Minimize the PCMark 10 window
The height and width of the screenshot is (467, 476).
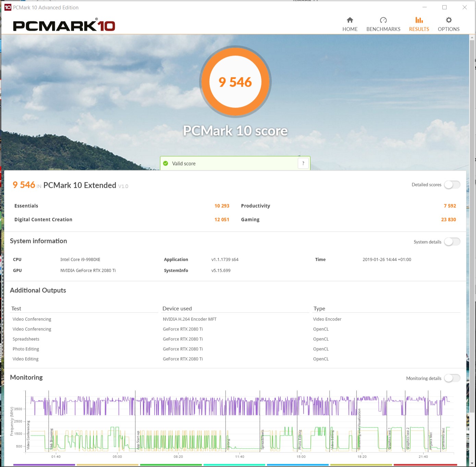(x=425, y=7)
